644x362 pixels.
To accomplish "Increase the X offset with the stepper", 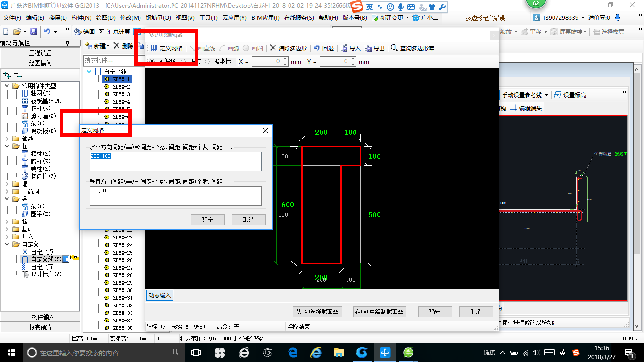I will [x=285, y=59].
